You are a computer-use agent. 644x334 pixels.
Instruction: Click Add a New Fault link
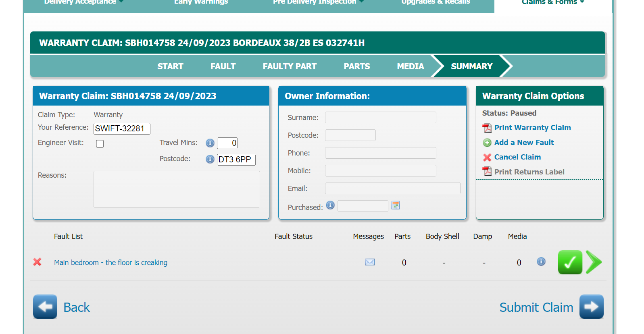coord(523,143)
